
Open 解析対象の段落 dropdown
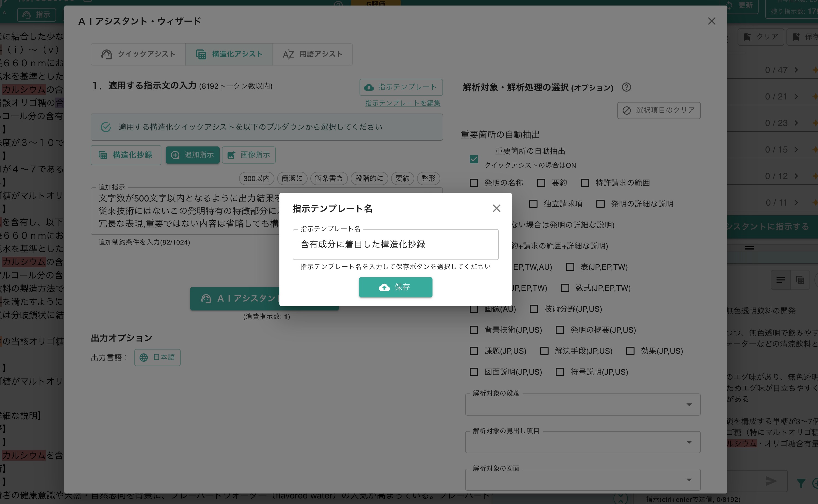coord(583,405)
